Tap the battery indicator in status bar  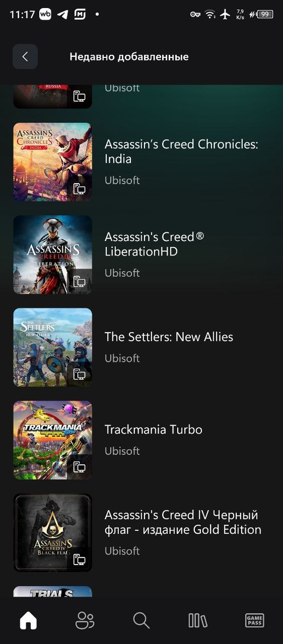tap(265, 14)
